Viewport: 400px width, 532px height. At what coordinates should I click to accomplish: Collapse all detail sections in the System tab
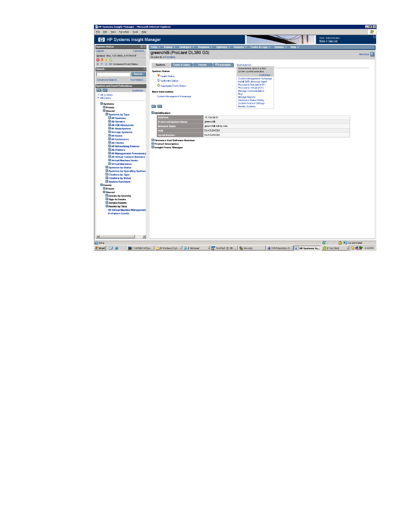[160, 106]
